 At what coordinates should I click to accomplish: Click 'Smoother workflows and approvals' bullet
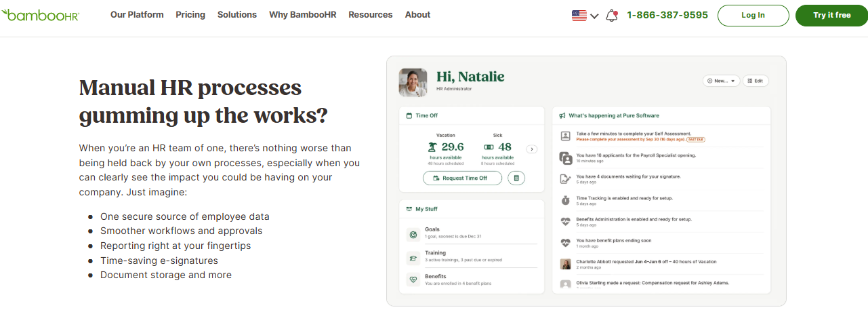pos(182,231)
